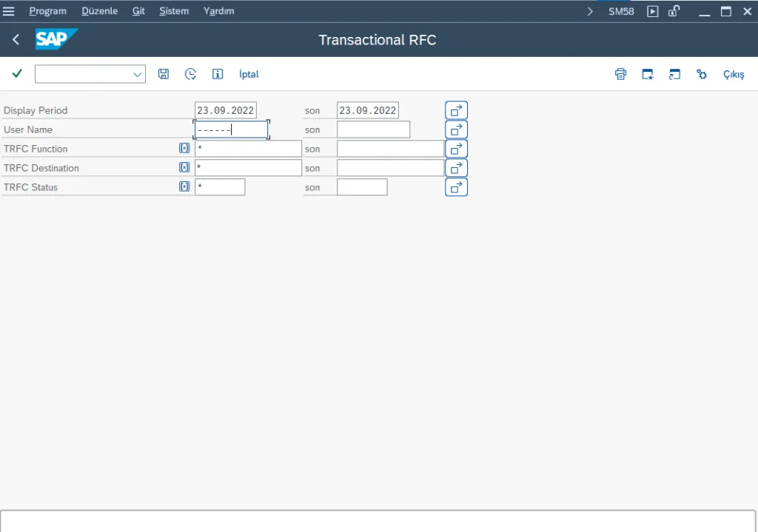758x532 pixels.
Task: Open the command field dropdown arrow
Action: (x=137, y=75)
